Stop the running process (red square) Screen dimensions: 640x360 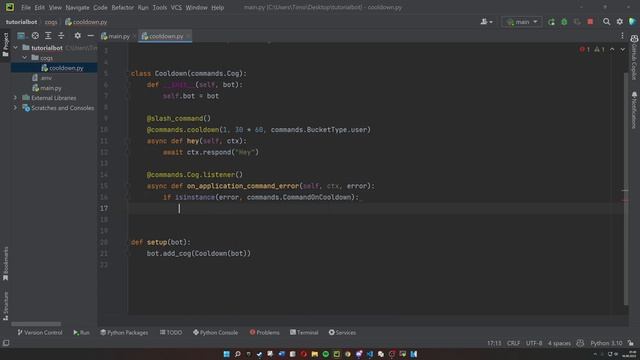pyautogui.click(x=590, y=22)
